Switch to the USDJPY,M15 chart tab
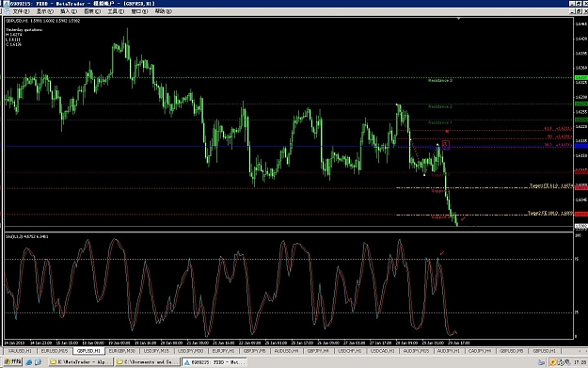Viewport: 588px width, 368px height. pyautogui.click(x=156, y=351)
